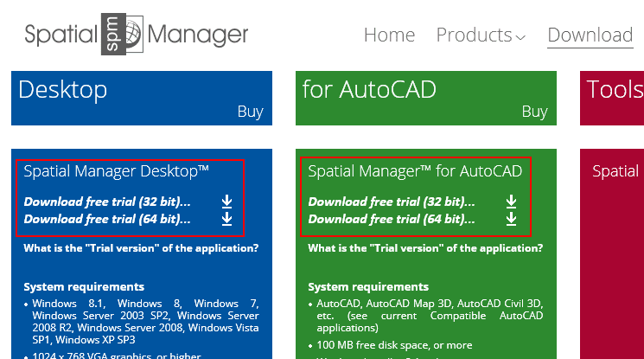Open AutoCAD 'What is the Trial version' link
This screenshot has width=644, height=359.
click(x=425, y=248)
